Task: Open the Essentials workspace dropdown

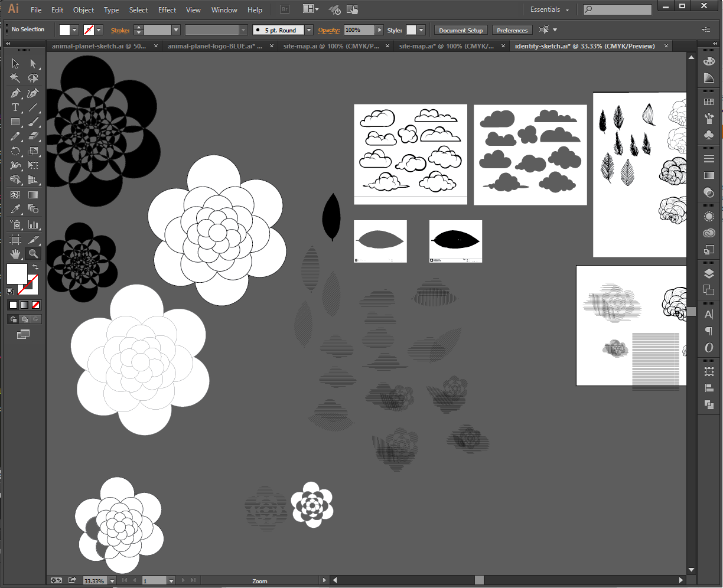Action: click(x=549, y=10)
